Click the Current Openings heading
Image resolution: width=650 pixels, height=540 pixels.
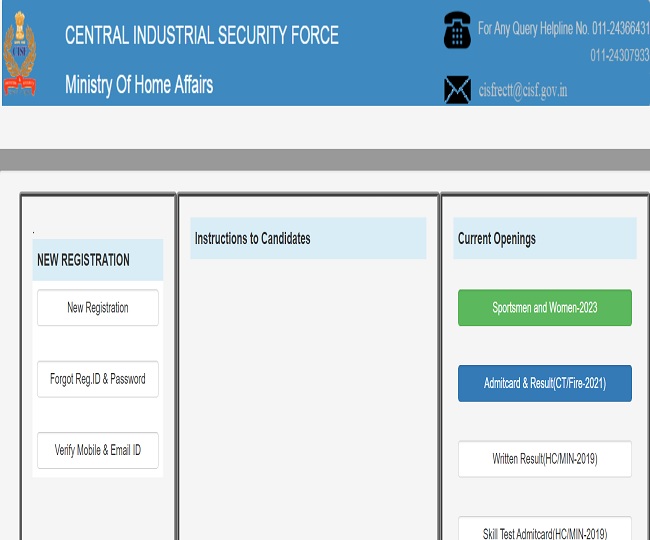[x=497, y=239]
